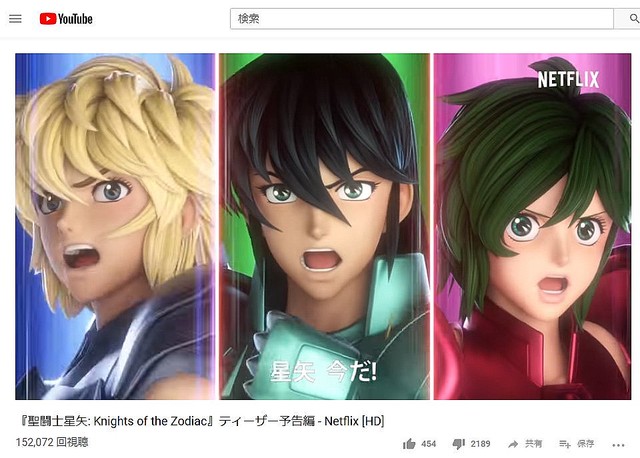Click the 454 like count
This screenshot has width=640, height=458.
point(429,444)
